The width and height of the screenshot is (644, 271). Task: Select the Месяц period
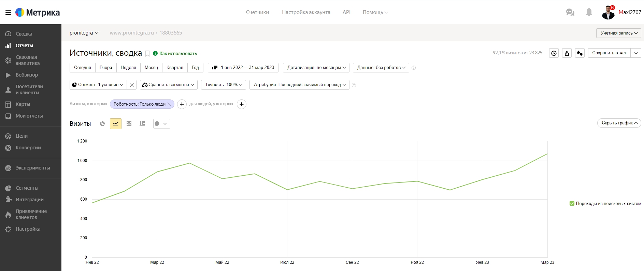[x=151, y=68]
